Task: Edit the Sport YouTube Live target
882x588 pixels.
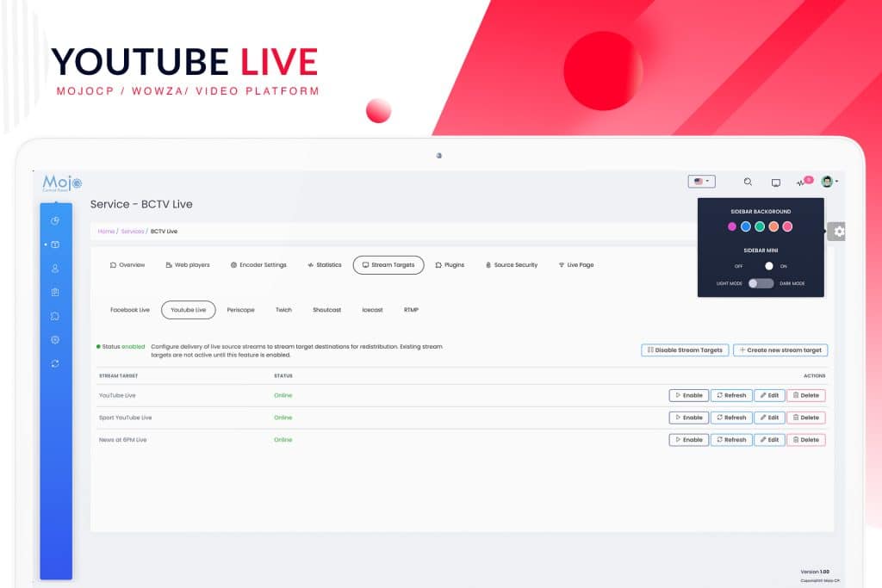Action: coord(769,418)
